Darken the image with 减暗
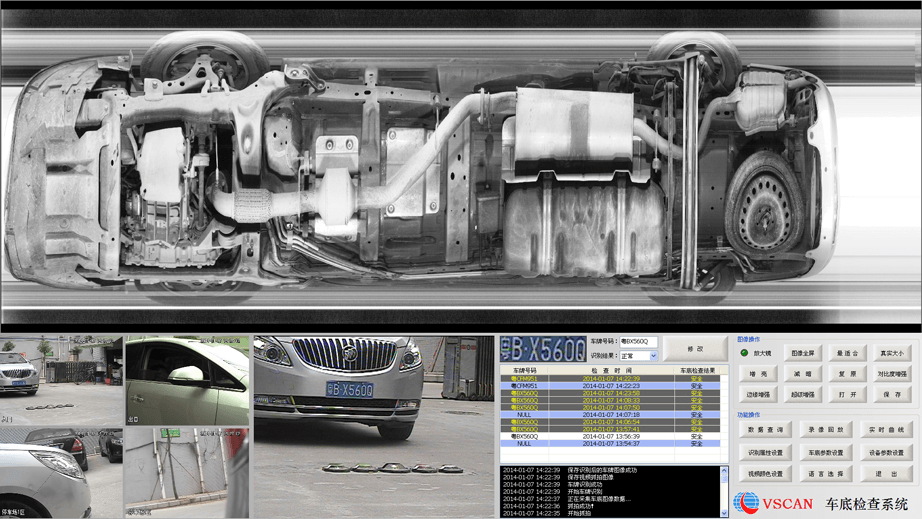The height and width of the screenshot is (519, 922). coord(802,374)
